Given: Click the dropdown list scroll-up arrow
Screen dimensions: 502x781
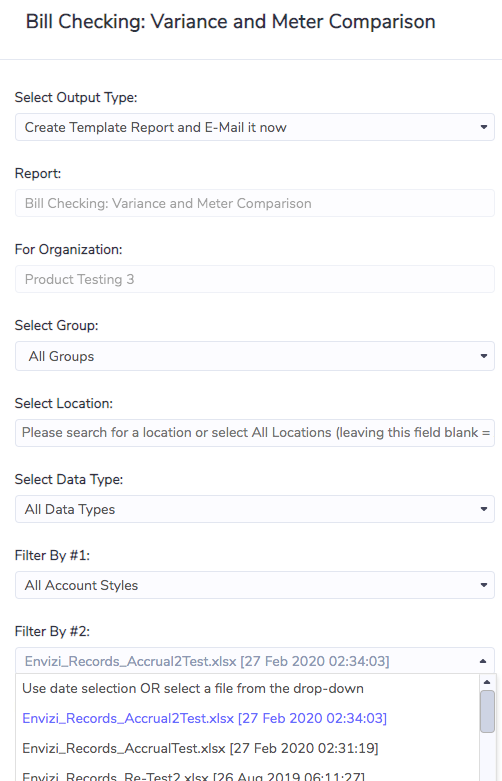Looking at the screenshot, I should point(487,682).
